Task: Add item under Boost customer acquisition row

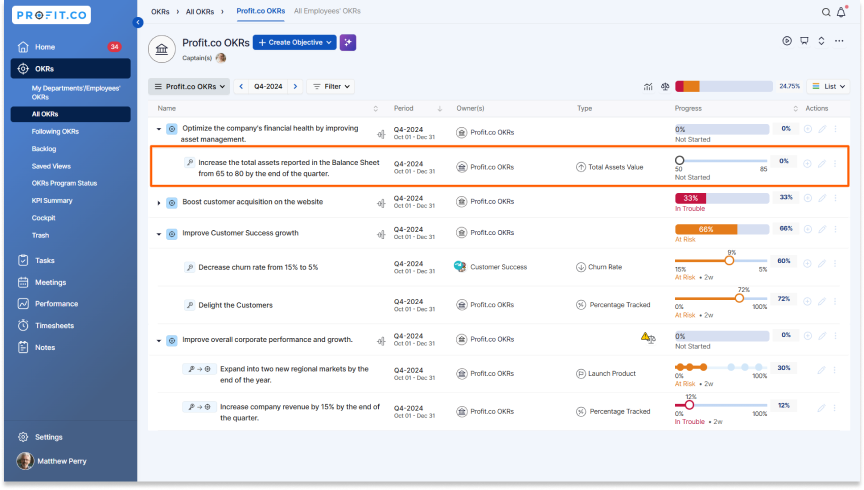Action: tap(807, 198)
